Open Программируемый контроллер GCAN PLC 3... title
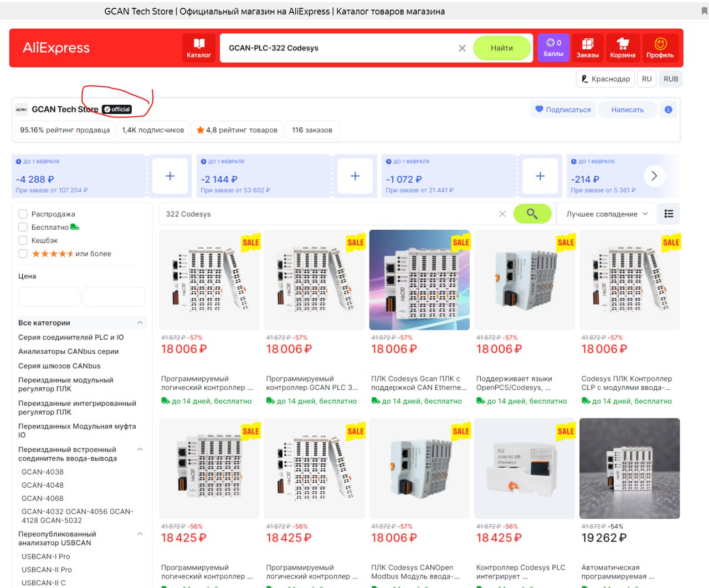 pos(312,383)
